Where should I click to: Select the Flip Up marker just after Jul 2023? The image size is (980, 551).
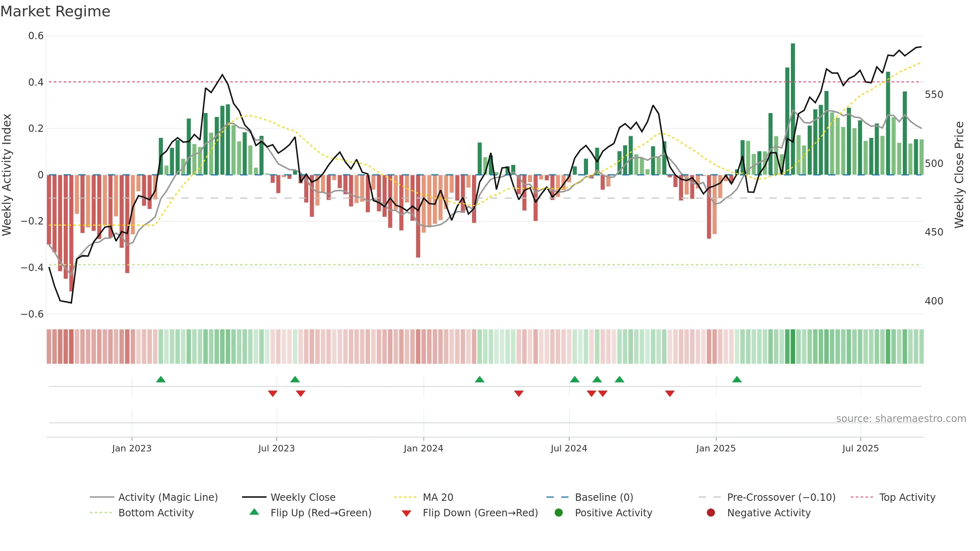(x=295, y=380)
